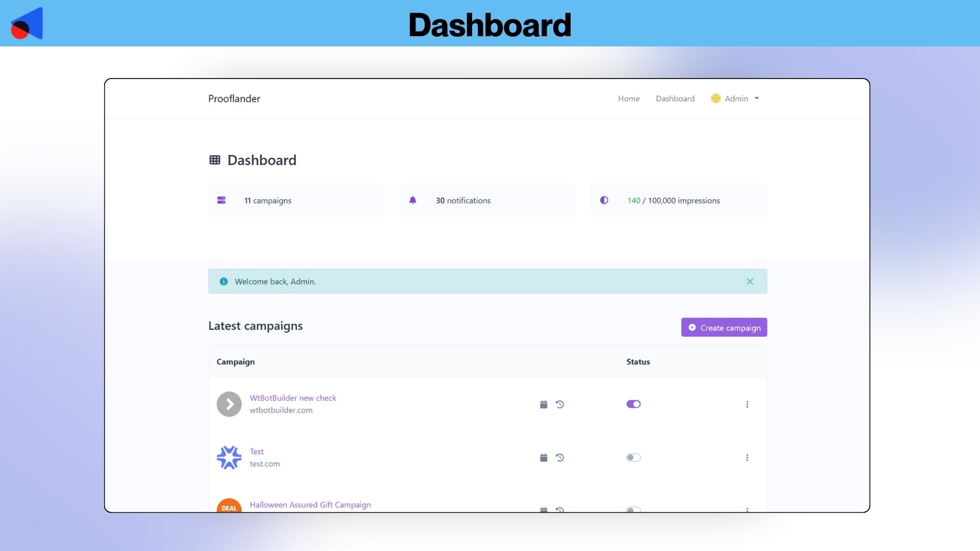Click the Test campaign star logo

(x=229, y=458)
